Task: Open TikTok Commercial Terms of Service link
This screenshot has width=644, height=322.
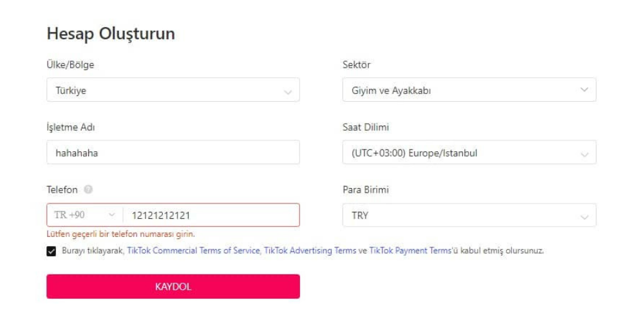Action: [x=193, y=251]
